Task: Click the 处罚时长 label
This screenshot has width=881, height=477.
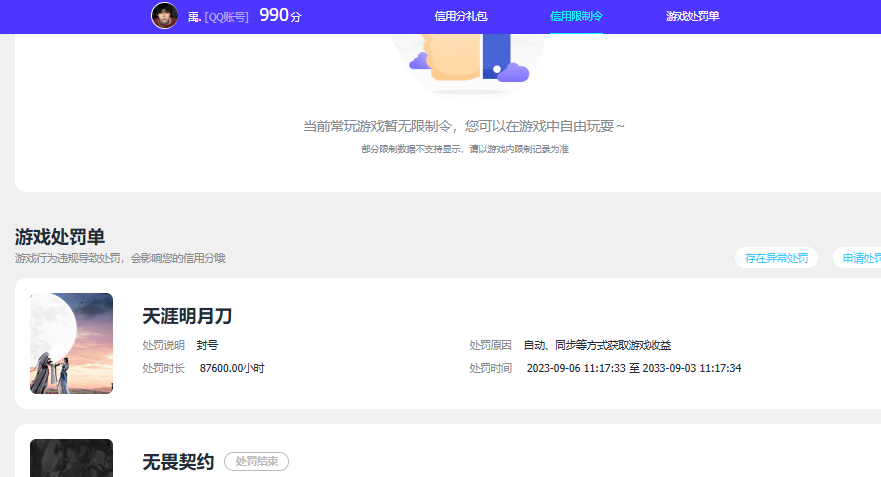Action: pyautogui.click(x=164, y=368)
